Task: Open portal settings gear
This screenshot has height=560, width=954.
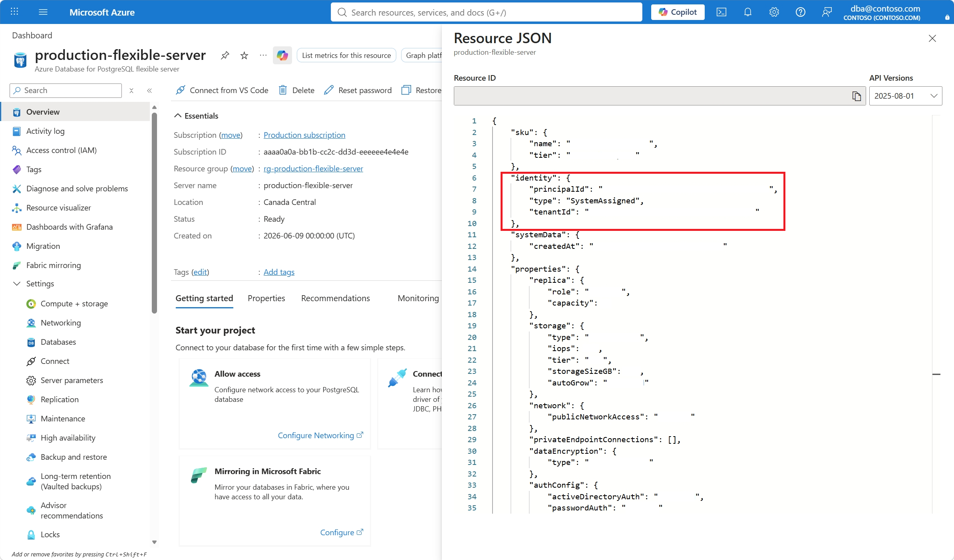Action: (x=774, y=12)
